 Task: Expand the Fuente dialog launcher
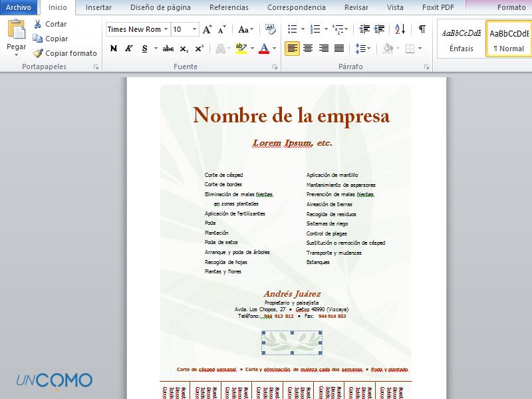pos(275,67)
